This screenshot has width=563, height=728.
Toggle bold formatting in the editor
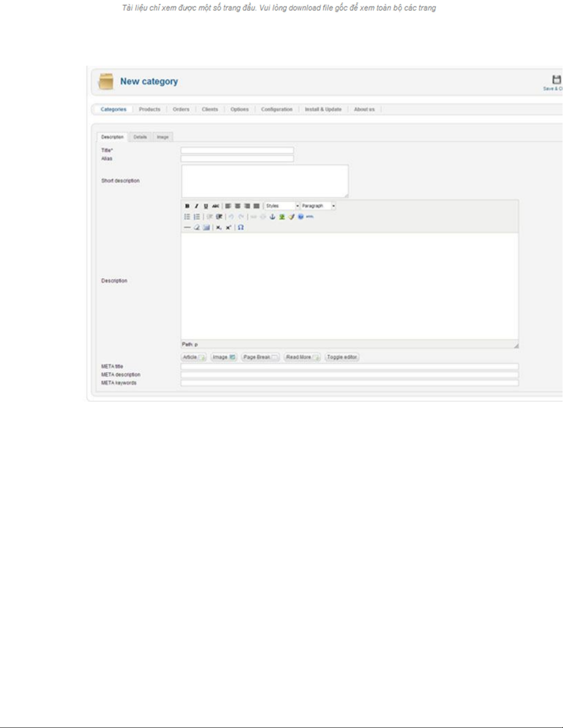point(187,206)
